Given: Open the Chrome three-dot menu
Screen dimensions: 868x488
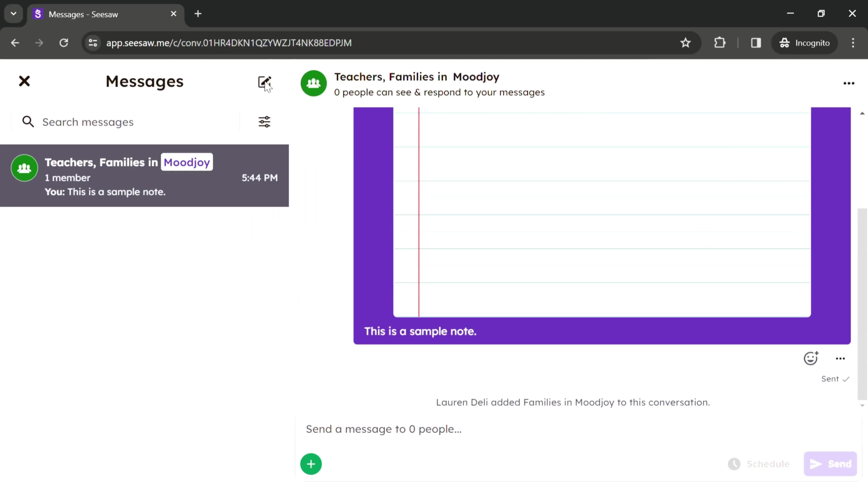Looking at the screenshot, I should (853, 43).
